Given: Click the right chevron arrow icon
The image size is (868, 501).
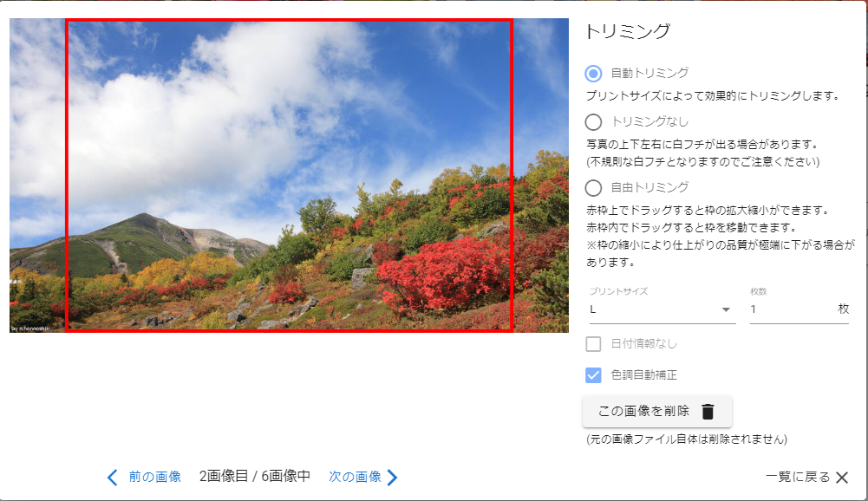Looking at the screenshot, I should [392, 477].
